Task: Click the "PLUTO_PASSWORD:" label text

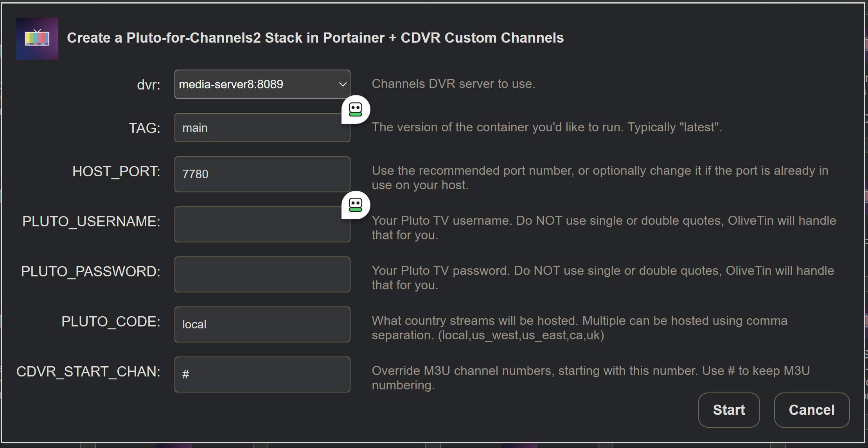Action: 90,272
